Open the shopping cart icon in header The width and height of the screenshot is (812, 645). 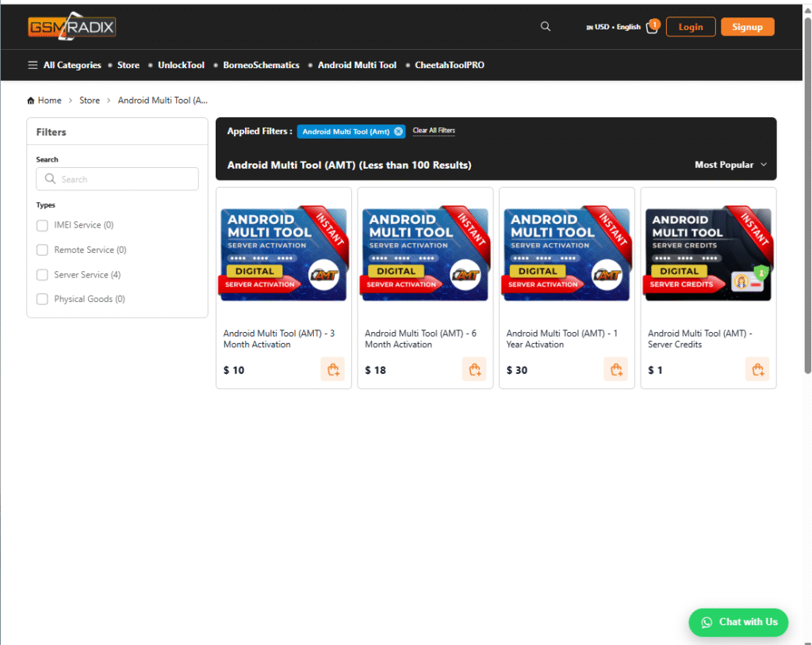652,27
